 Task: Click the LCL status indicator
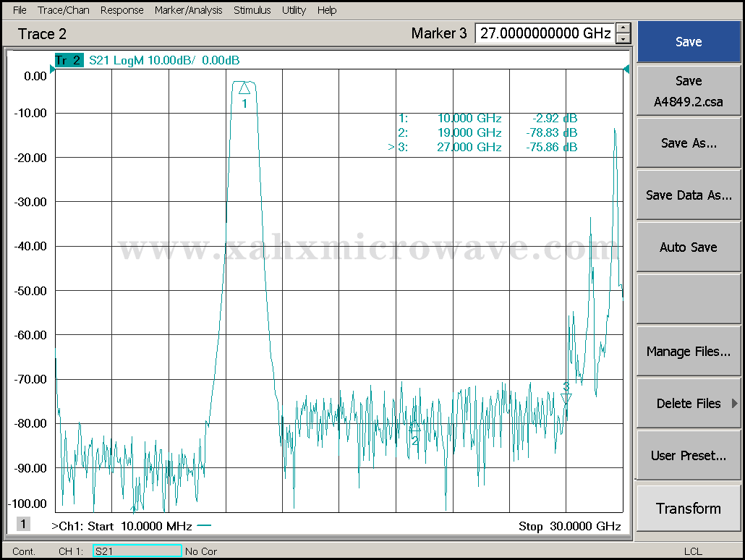[693, 551]
